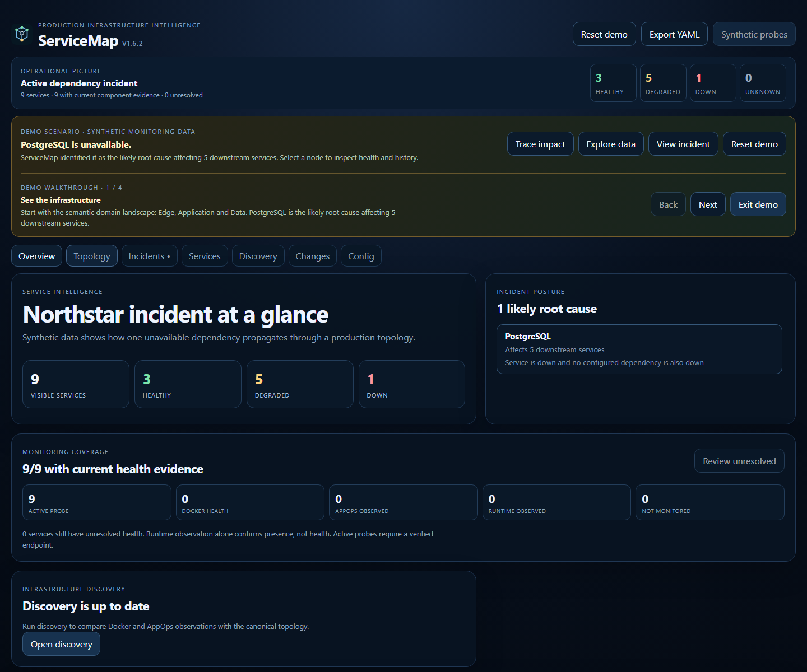Switch to the Discovery tab

coord(258,256)
